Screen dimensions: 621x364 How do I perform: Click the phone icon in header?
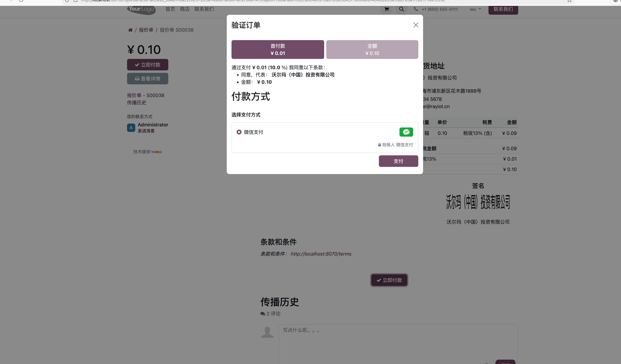[x=416, y=9]
